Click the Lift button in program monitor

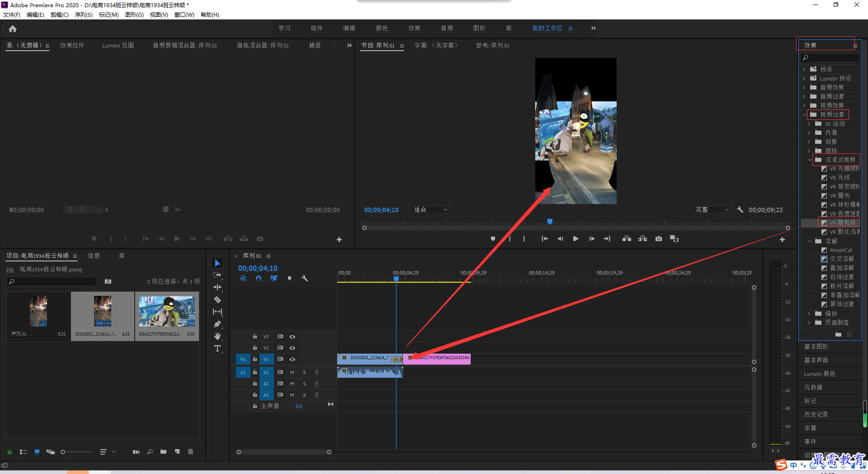point(627,239)
